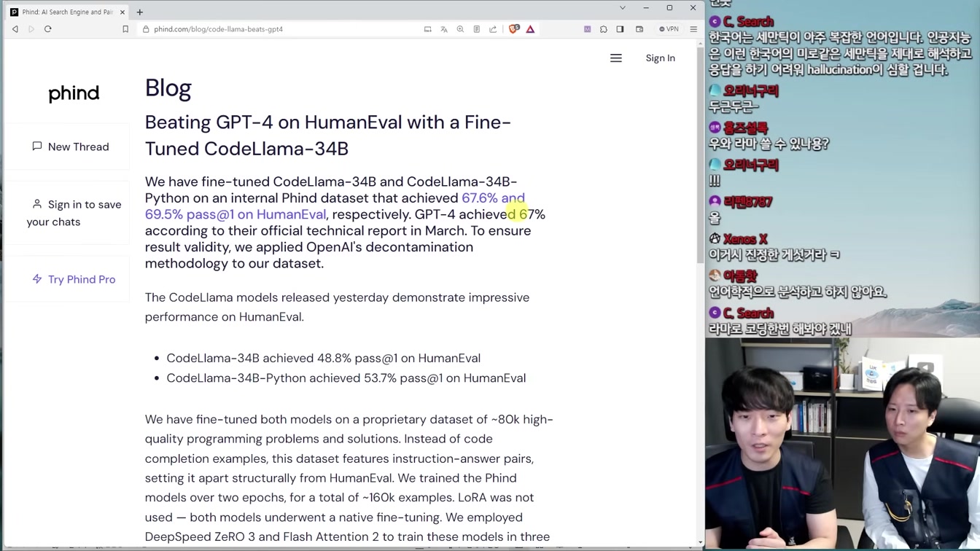This screenshot has height=551, width=980.
Task: Click the CodeLlama-34B-Python achieved 53.7% bullet text
Action: (346, 378)
